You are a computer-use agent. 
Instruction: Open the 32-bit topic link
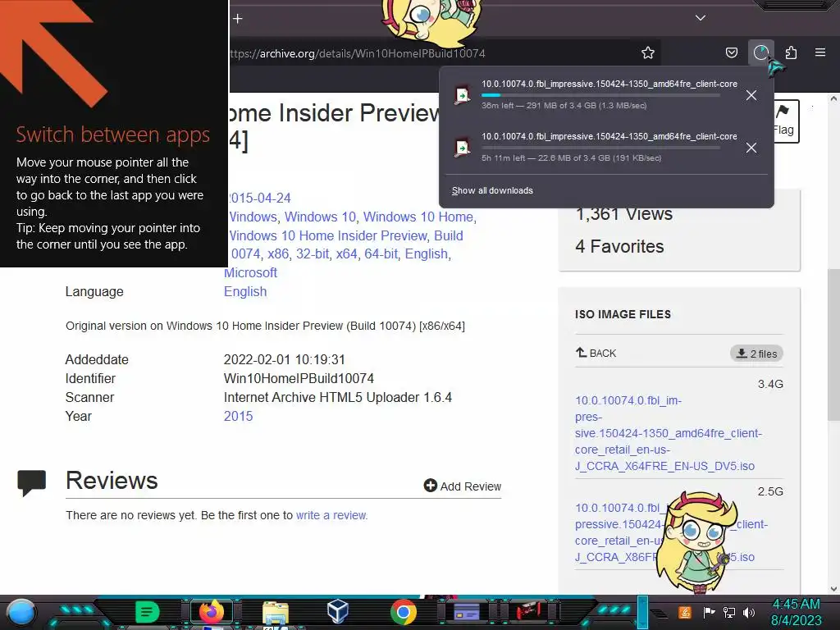pyautogui.click(x=313, y=254)
